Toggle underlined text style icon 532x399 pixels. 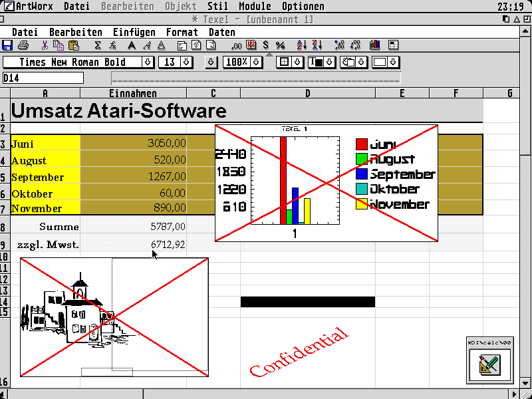162,45
